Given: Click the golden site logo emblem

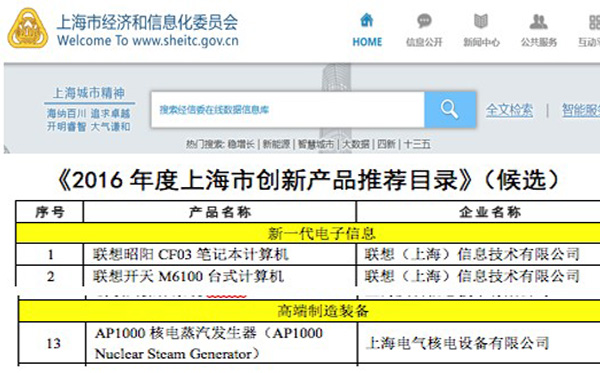Looking at the screenshot, I should click(x=28, y=29).
